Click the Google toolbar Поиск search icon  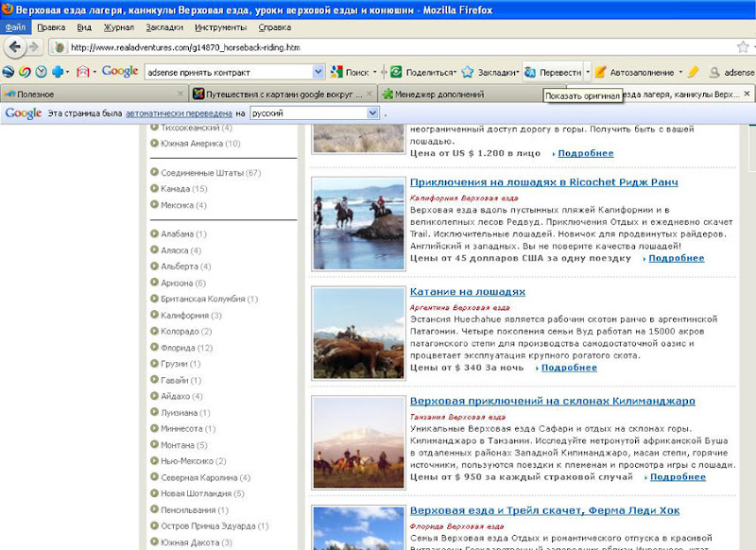pos(336,73)
